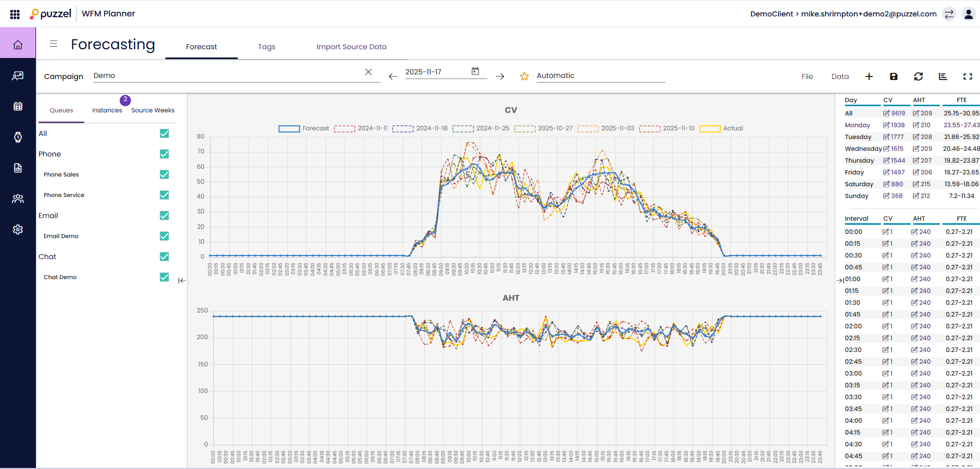The width and height of the screenshot is (980, 469).
Task: Go to the home sidebar icon
Action: [x=18, y=45]
